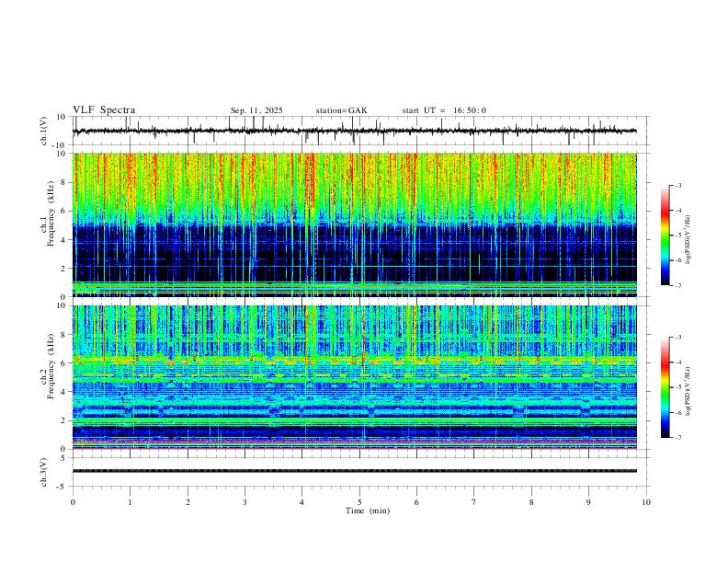This screenshot has height=563, width=728.
Task: Select the "Time (min)" x-axis label
Action: pyautogui.click(x=368, y=511)
